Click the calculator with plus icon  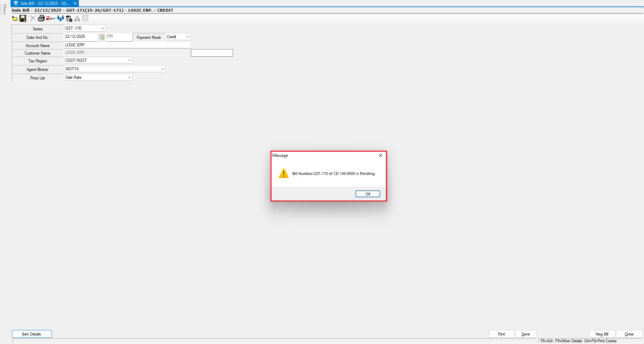pyautogui.click(x=69, y=18)
